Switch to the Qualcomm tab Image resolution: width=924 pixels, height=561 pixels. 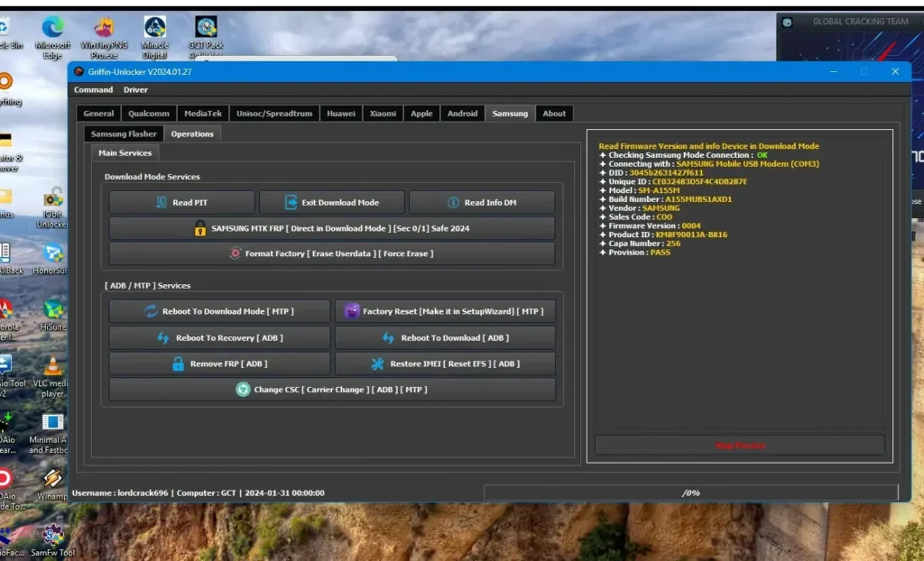pos(149,114)
